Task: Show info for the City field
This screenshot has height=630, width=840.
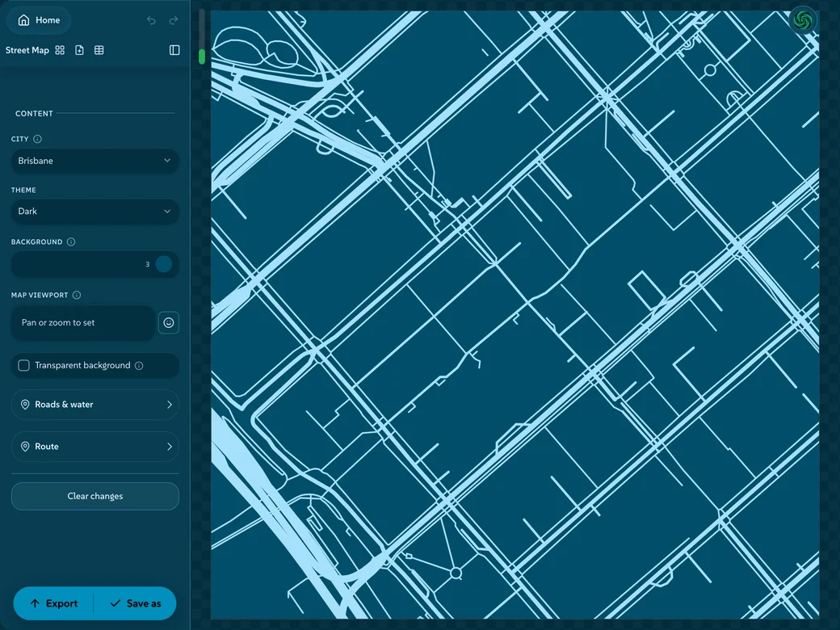Action: coord(37,139)
